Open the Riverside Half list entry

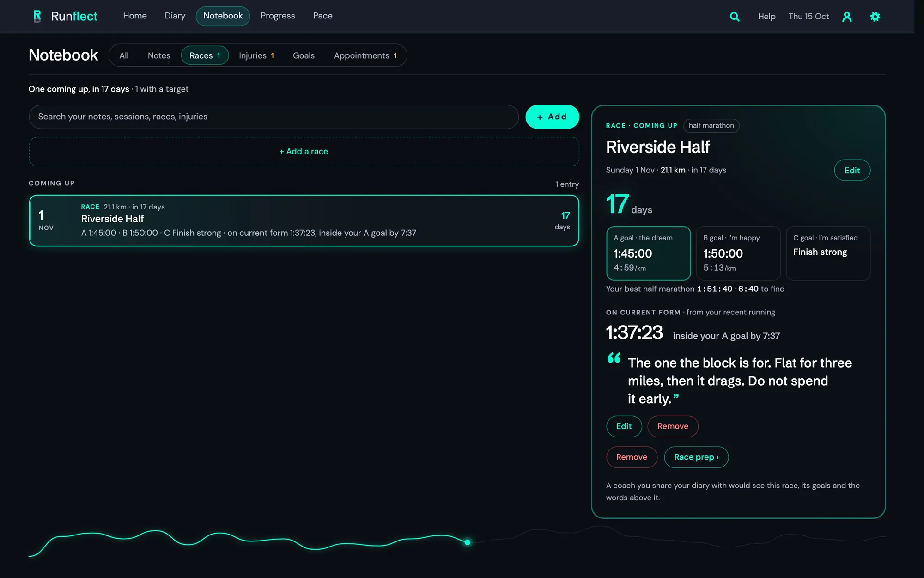tap(304, 221)
